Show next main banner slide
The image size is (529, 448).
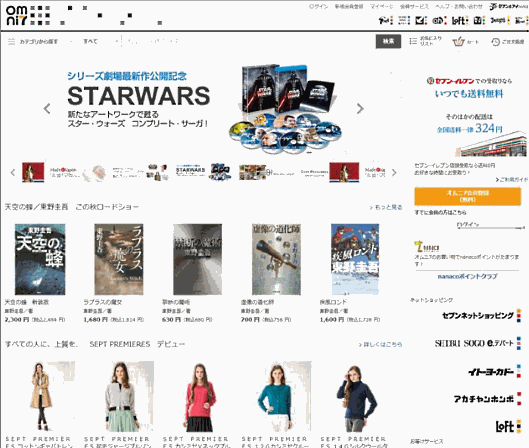coord(360,109)
